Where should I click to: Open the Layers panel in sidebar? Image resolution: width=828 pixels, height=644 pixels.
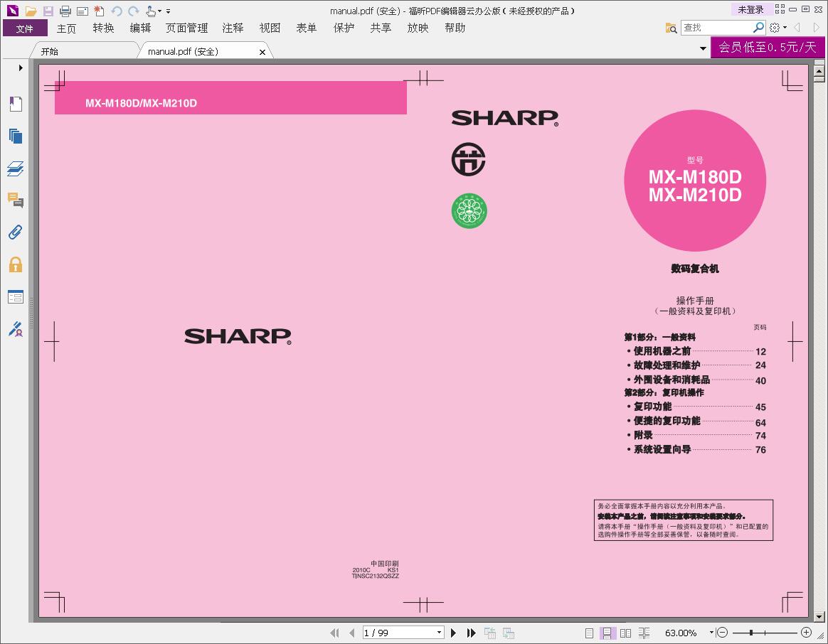(16, 168)
